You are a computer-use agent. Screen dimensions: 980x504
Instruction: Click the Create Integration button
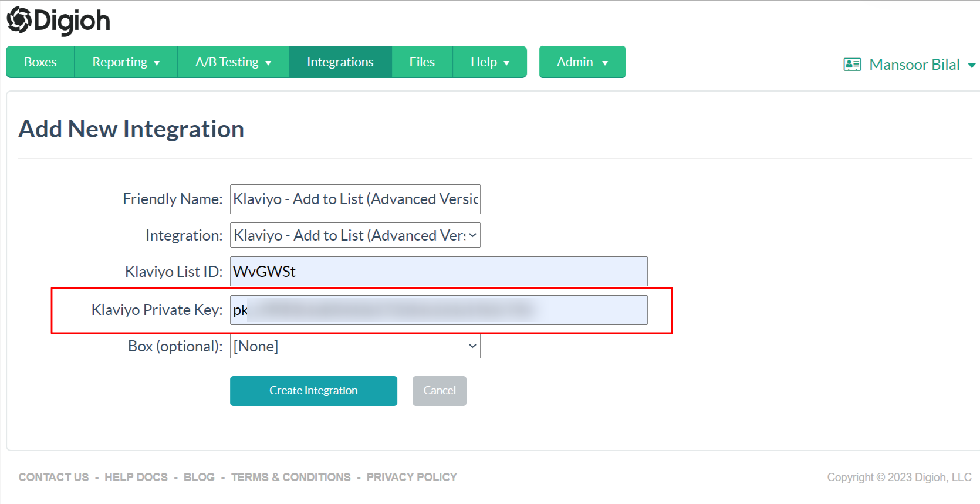313,391
